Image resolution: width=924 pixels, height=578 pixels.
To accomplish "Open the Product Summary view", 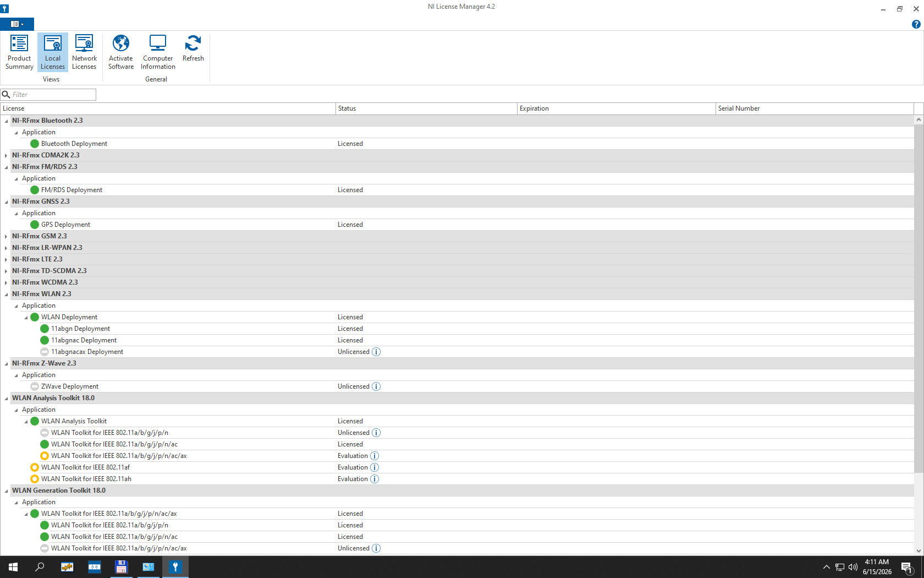I will point(19,52).
